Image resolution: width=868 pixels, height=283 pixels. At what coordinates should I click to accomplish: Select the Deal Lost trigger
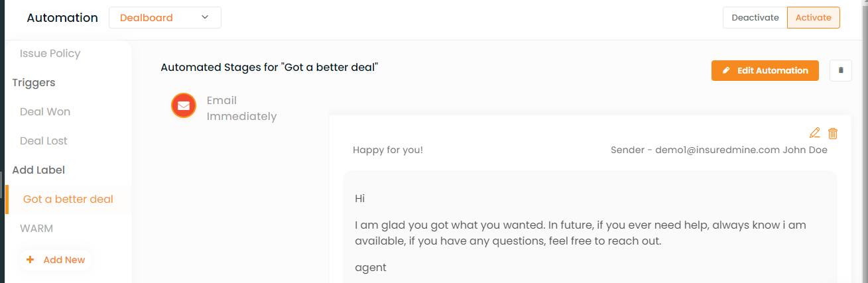click(x=44, y=141)
